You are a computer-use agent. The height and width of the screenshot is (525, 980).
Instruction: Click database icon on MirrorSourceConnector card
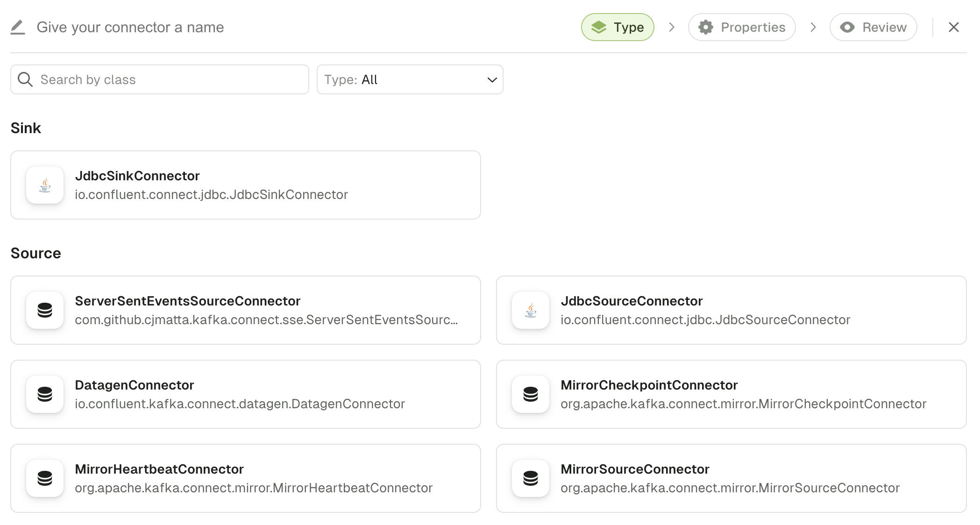pyautogui.click(x=531, y=478)
